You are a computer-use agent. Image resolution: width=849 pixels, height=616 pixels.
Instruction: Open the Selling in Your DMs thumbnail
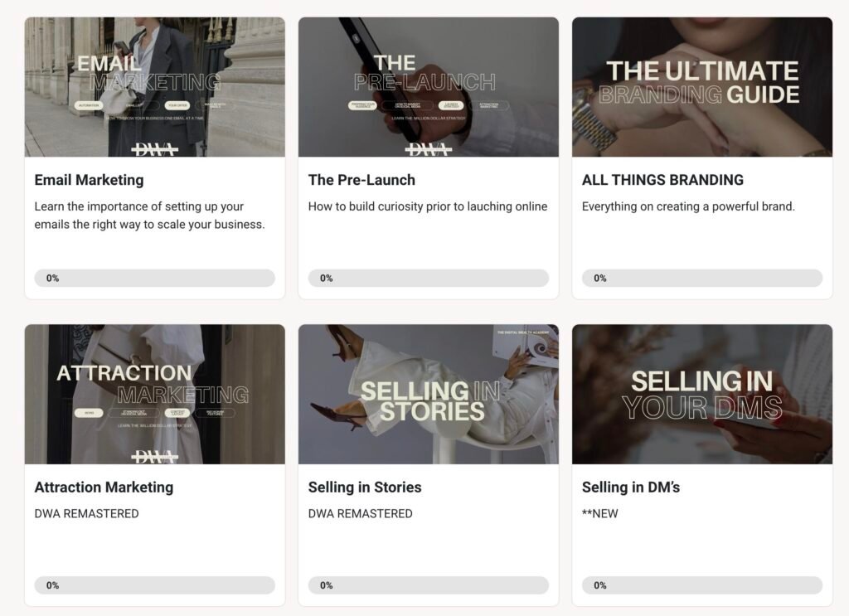pyautogui.click(x=702, y=394)
